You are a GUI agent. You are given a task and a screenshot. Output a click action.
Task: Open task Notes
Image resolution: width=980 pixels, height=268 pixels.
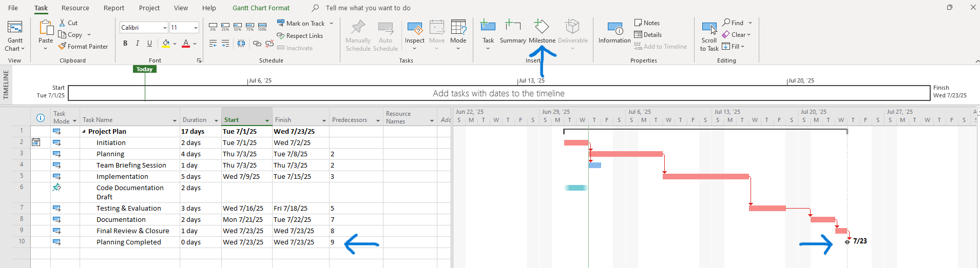[647, 23]
